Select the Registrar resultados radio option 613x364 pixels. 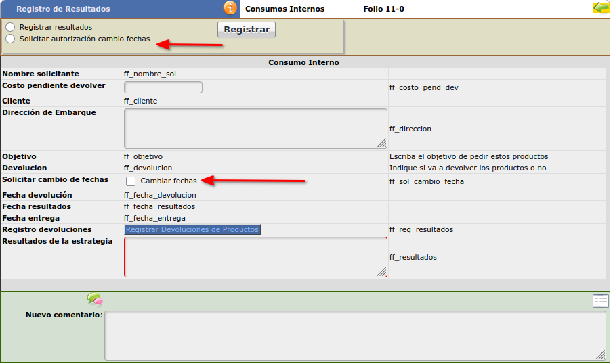(10, 27)
